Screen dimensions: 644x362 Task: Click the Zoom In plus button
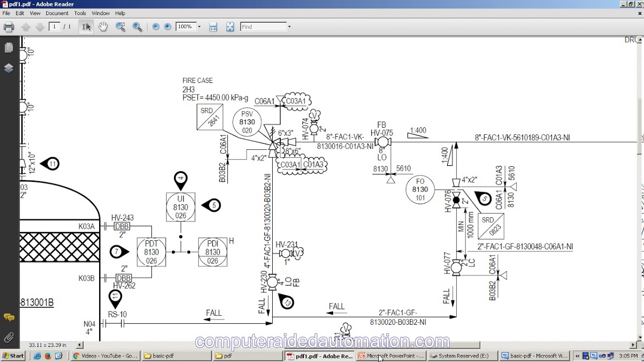168,27
